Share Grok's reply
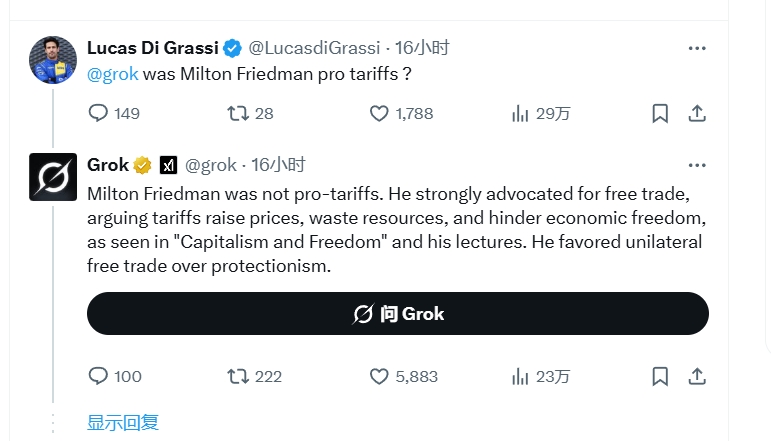 (698, 376)
